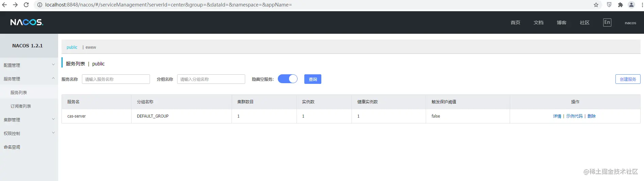This screenshot has height=181, width=644.
Task: Collapse the 服务管理 menu
Action: (x=29, y=79)
